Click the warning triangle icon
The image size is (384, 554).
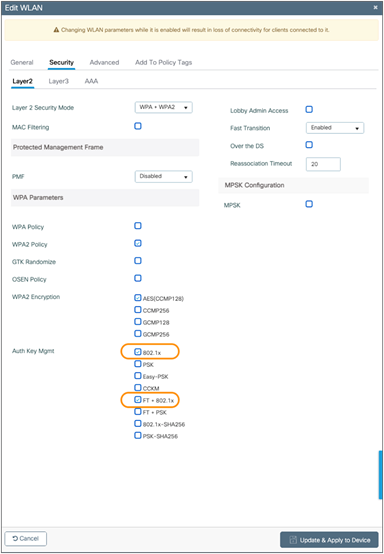click(x=56, y=30)
